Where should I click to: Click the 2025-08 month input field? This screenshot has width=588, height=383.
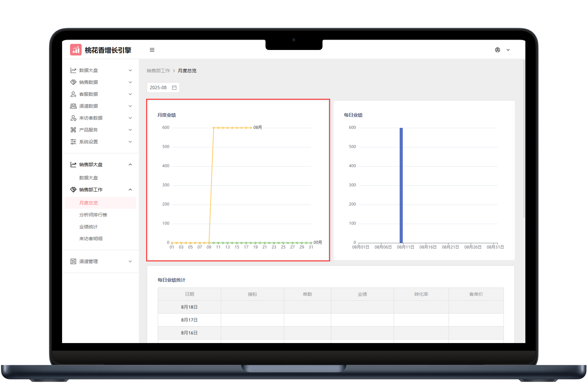click(163, 88)
